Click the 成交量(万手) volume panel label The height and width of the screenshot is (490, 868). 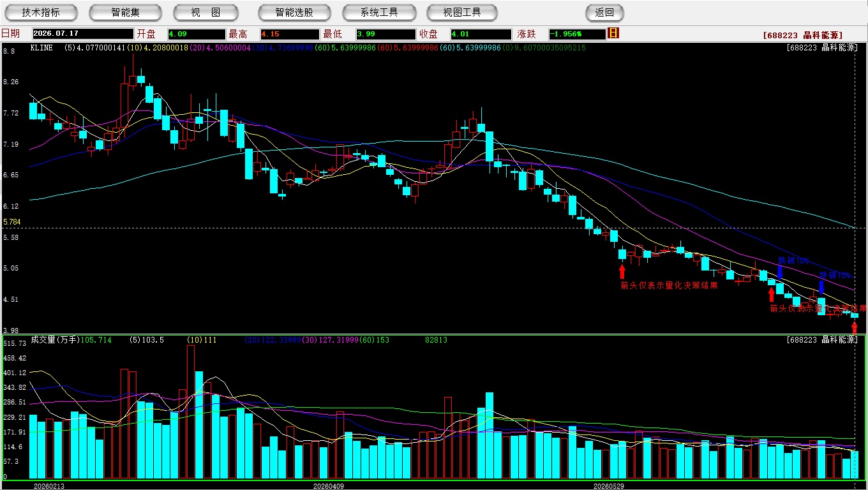[55, 340]
